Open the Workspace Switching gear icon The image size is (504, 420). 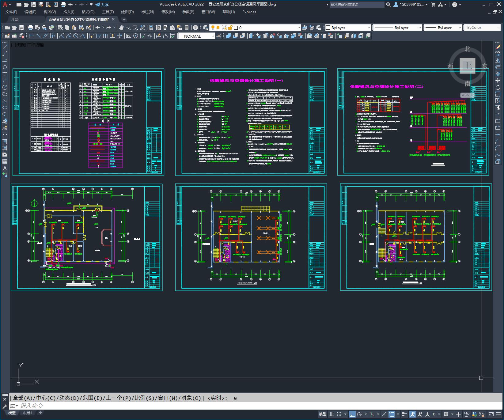click(x=446, y=414)
